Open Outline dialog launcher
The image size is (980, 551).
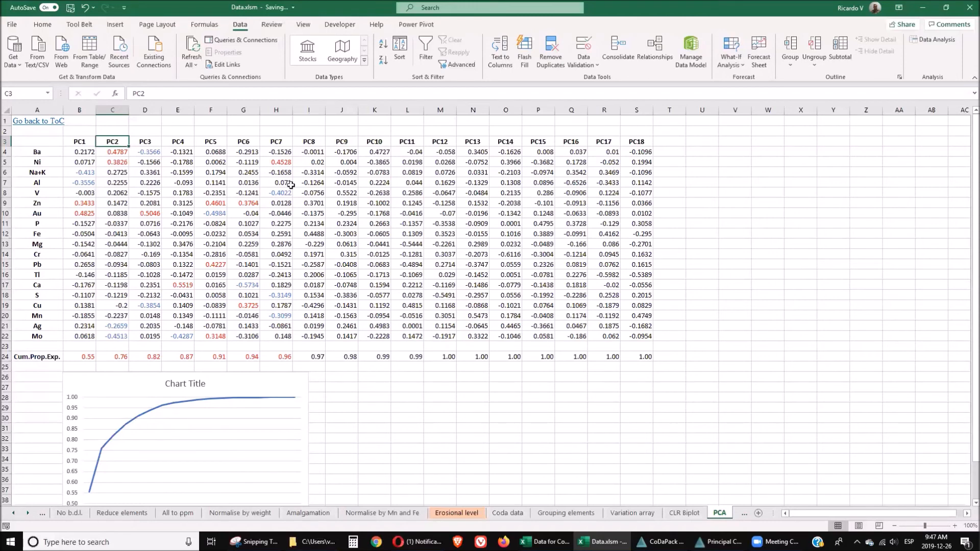click(899, 77)
